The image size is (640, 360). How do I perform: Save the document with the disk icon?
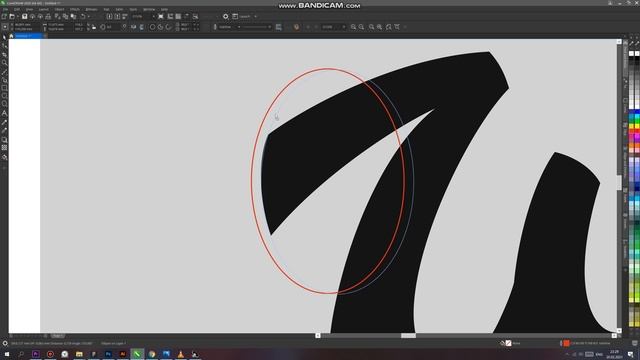[24, 16]
